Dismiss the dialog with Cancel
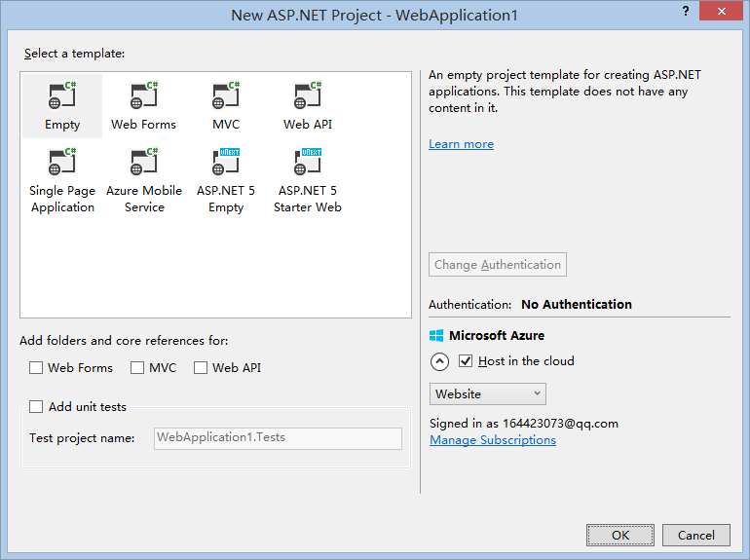Viewport: 750px width, 560px height. point(696,535)
